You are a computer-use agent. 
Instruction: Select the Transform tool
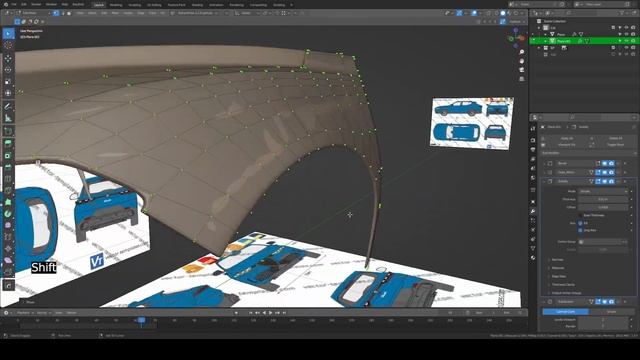(8, 93)
